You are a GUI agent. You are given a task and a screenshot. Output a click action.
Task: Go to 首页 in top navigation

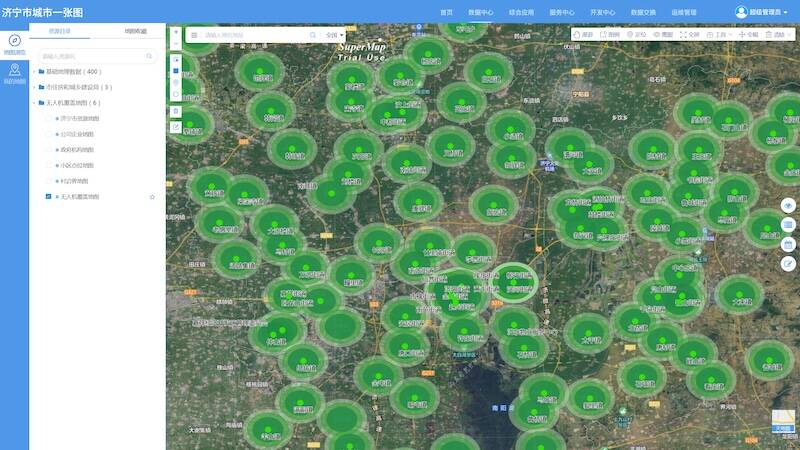(446, 12)
